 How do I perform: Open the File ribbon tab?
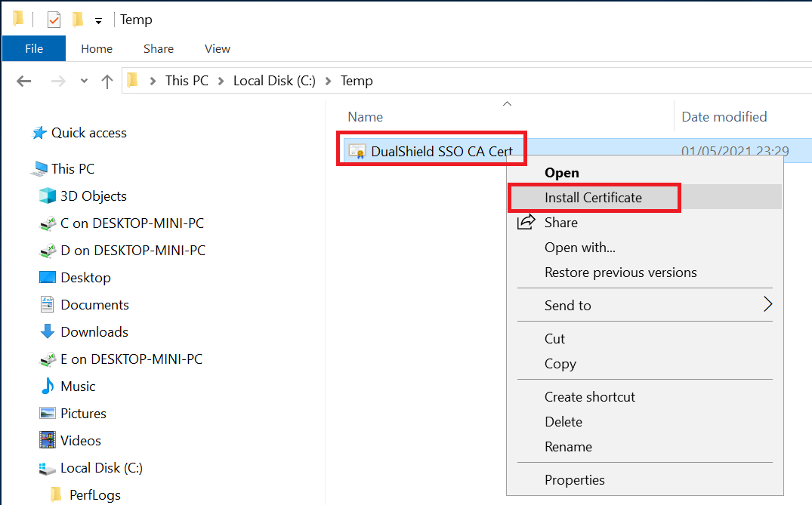pos(34,48)
